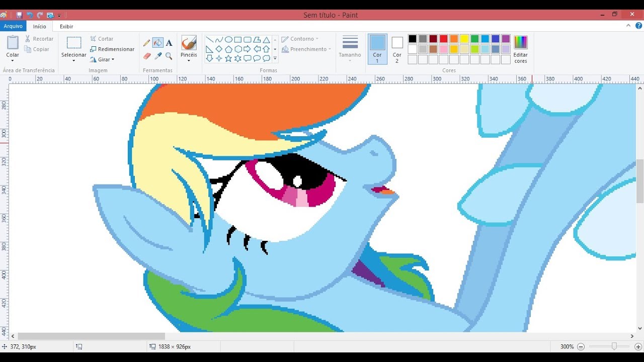Click the zoom out minus button
This screenshot has width=644, height=362.
point(581,347)
